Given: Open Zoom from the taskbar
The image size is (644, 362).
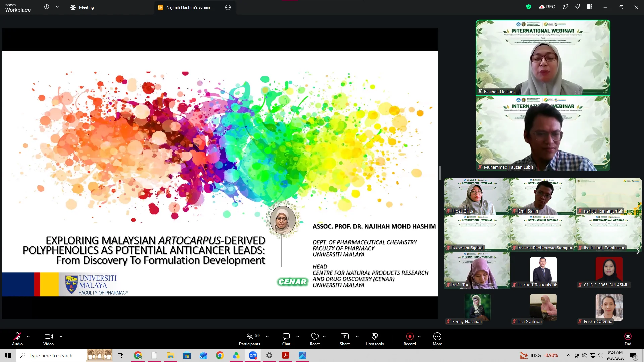Looking at the screenshot, I should [253, 355].
